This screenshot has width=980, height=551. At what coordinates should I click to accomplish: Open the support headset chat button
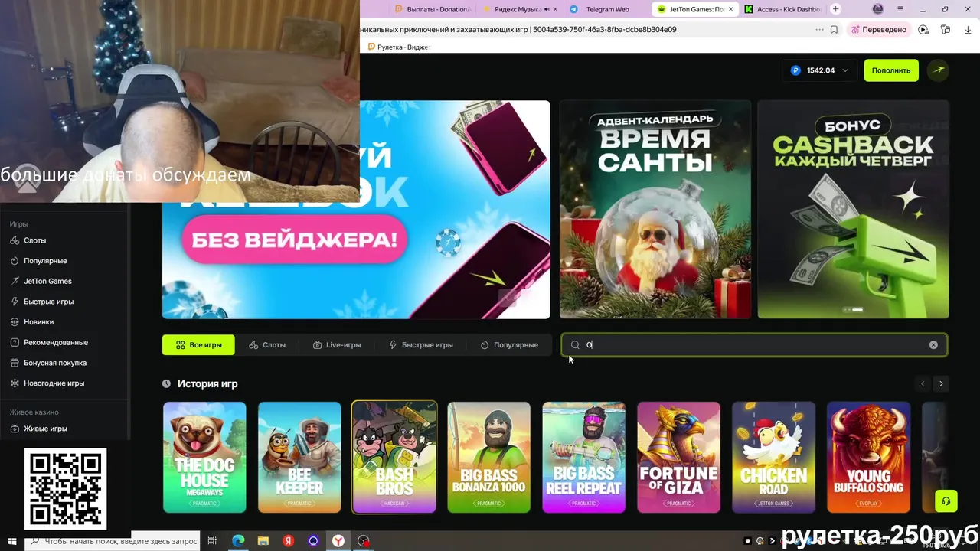(x=946, y=501)
